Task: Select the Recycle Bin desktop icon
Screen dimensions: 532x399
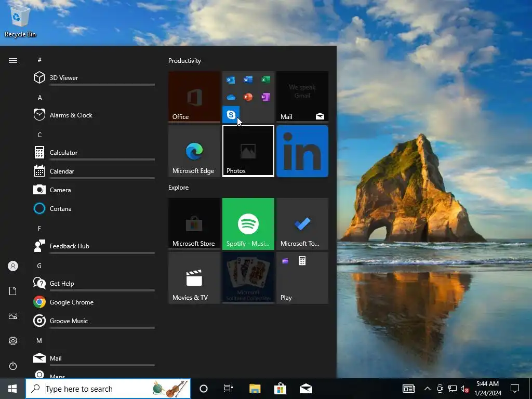Action: 20,20
